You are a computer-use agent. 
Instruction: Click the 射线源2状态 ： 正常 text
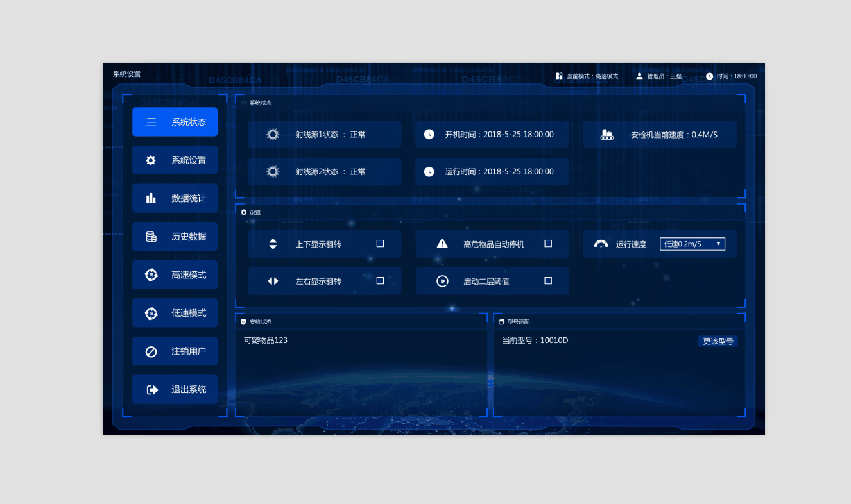[331, 172]
